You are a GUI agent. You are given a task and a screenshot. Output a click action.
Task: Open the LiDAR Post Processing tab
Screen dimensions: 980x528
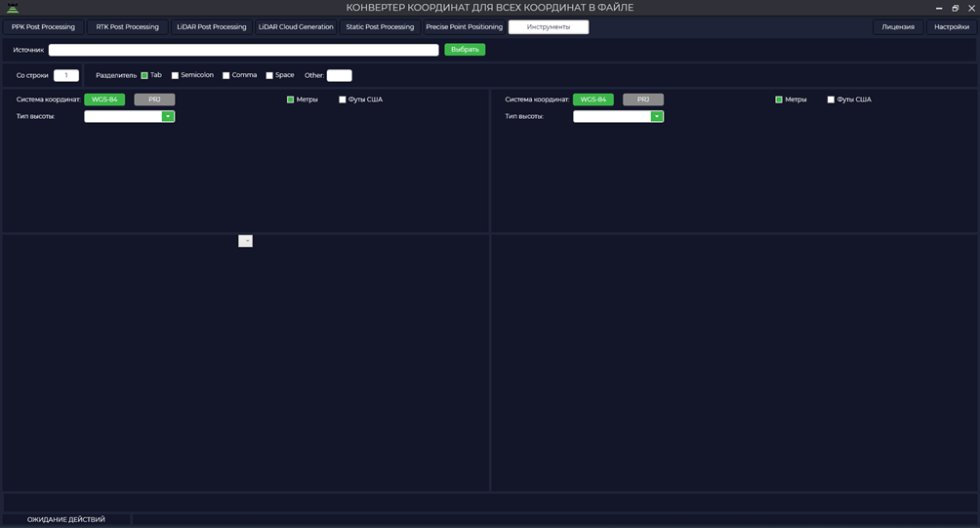point(211,27)
